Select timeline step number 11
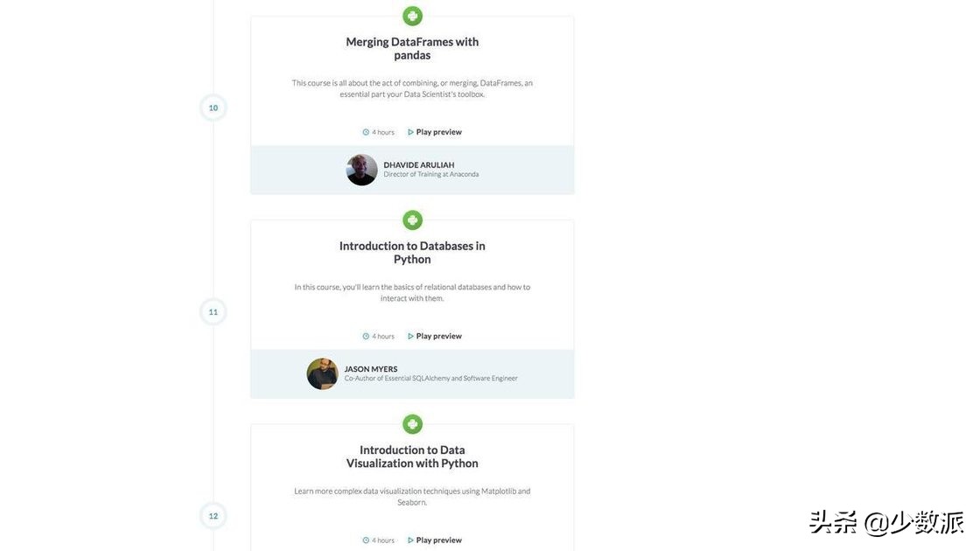The image size is (980, 551). click(213, 312)
